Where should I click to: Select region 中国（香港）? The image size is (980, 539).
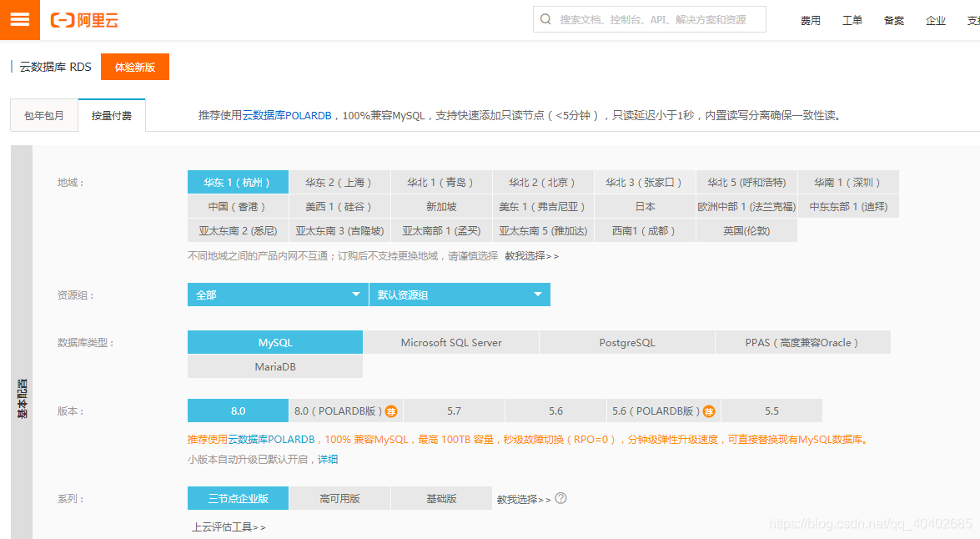[238, 206]
